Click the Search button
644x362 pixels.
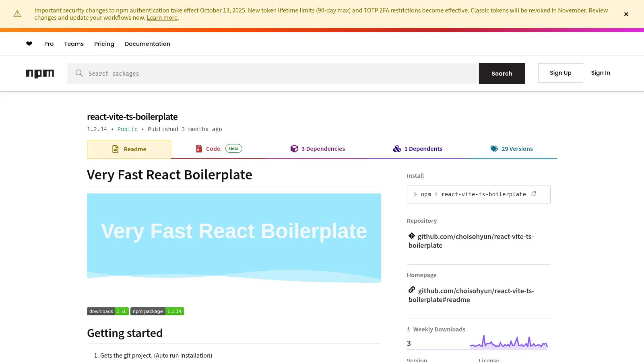pos(502,74)
